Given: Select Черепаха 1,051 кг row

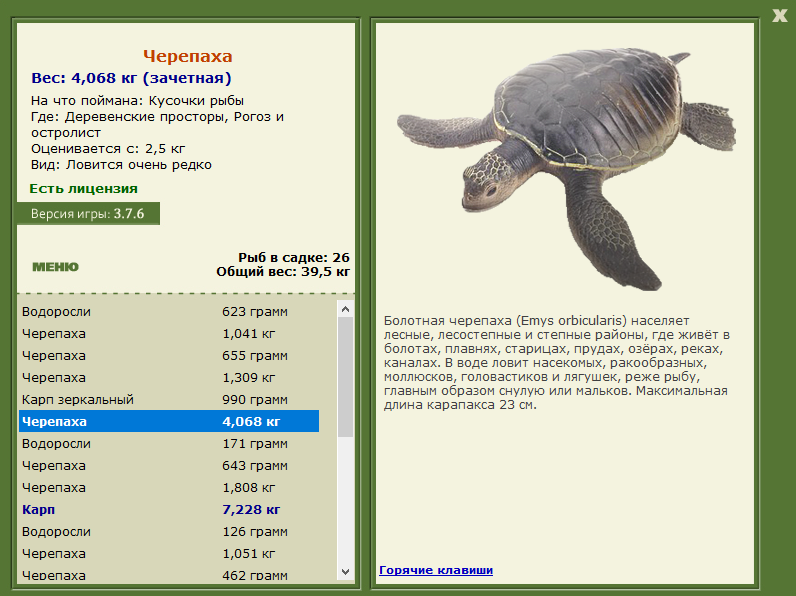Looking at the screenshot, I should [x=169, y=553].
